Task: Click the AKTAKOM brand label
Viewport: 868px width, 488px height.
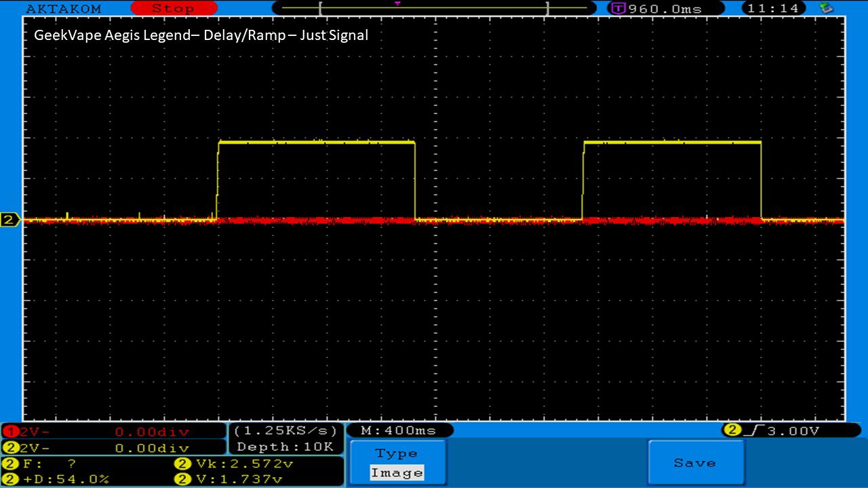Action: tap(64, 9)
